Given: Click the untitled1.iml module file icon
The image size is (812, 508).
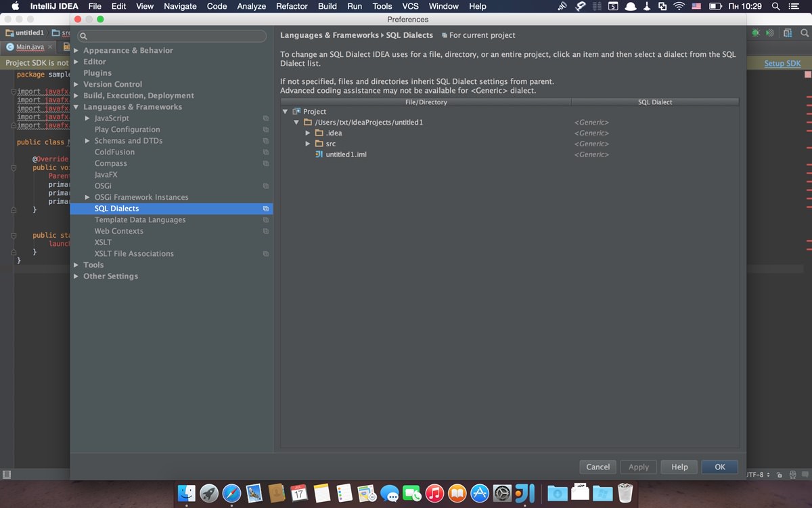Looking at the screenshot, I should click(319, 154).
